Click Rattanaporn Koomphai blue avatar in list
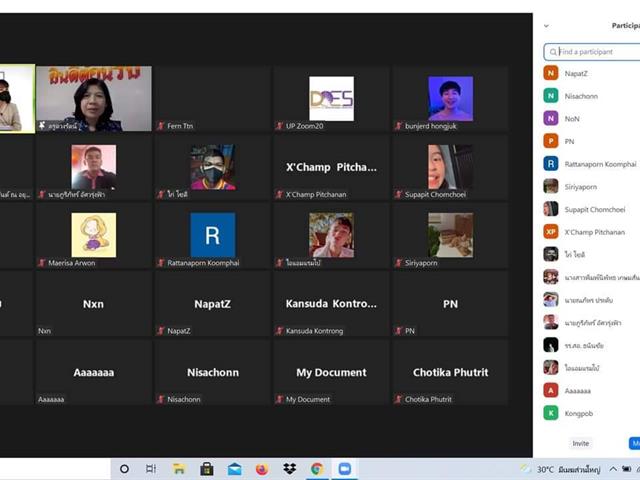 [x=551, y=164]
